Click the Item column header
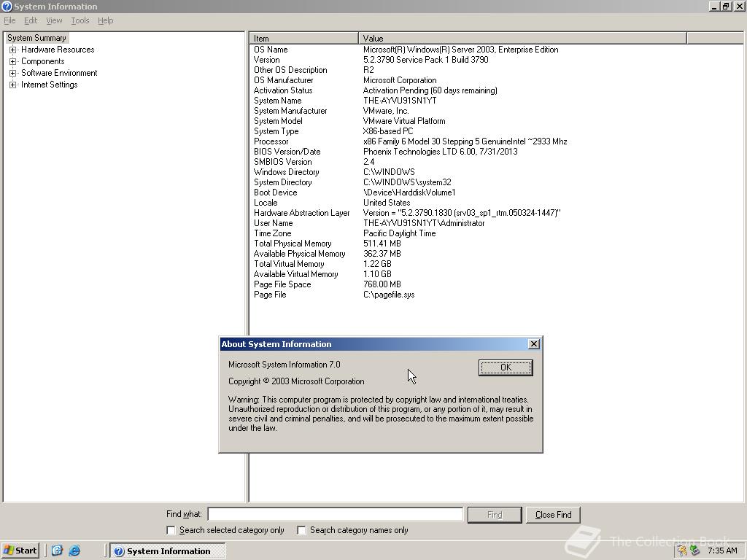 point(304,38)
